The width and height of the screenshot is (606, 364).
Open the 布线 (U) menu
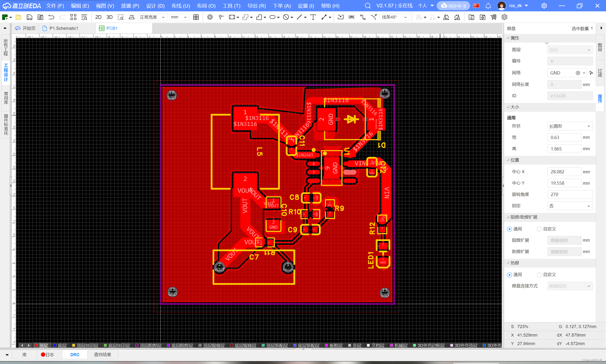pyautogui.click(x=181, y=6)
